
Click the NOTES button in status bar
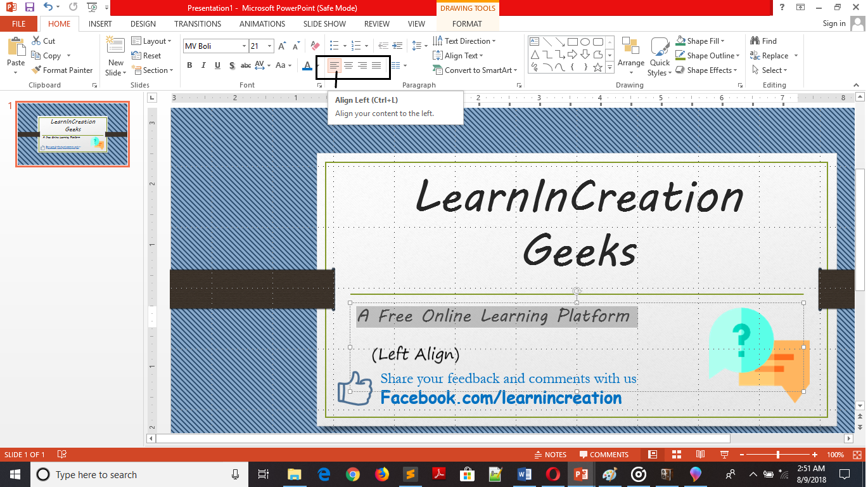pos(550,455)
